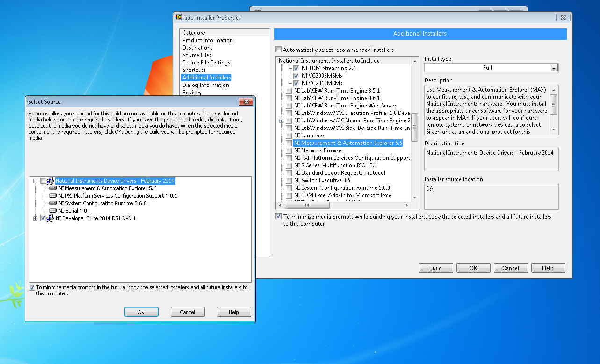The image size is (600, 364).
Task: Select NI LabVIEW Run-Time Engine Web Server row
Action: click(x=345, y=106)
